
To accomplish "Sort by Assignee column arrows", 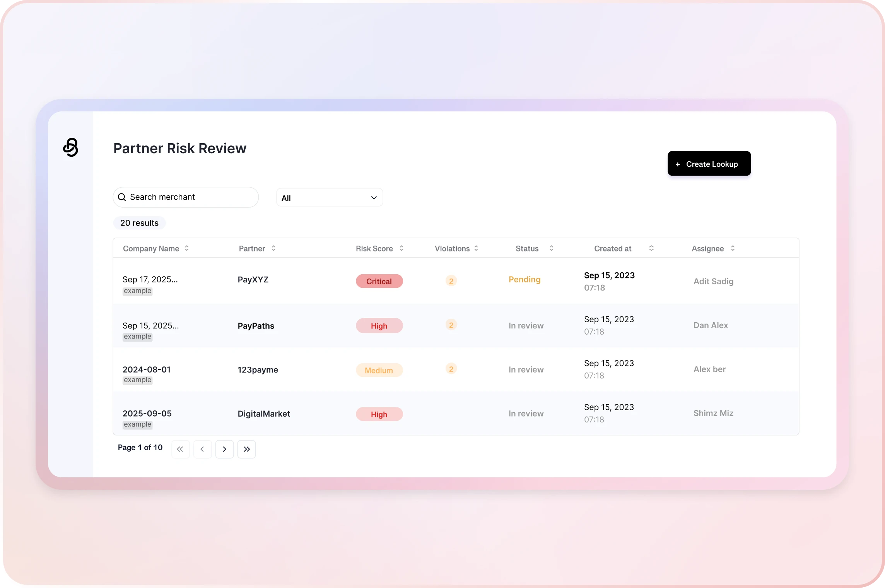I will [x=733, y=248].
